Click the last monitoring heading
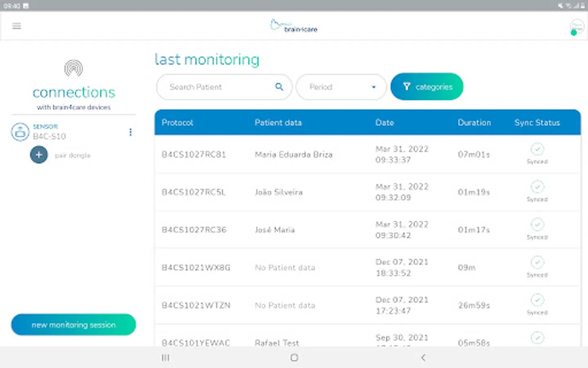 pyautogui.click(x=207, y=60)
